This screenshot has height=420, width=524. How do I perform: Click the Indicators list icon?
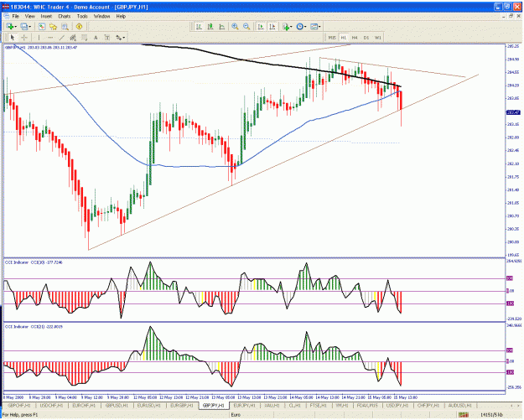pyautogui.click(x=286, y=26)
